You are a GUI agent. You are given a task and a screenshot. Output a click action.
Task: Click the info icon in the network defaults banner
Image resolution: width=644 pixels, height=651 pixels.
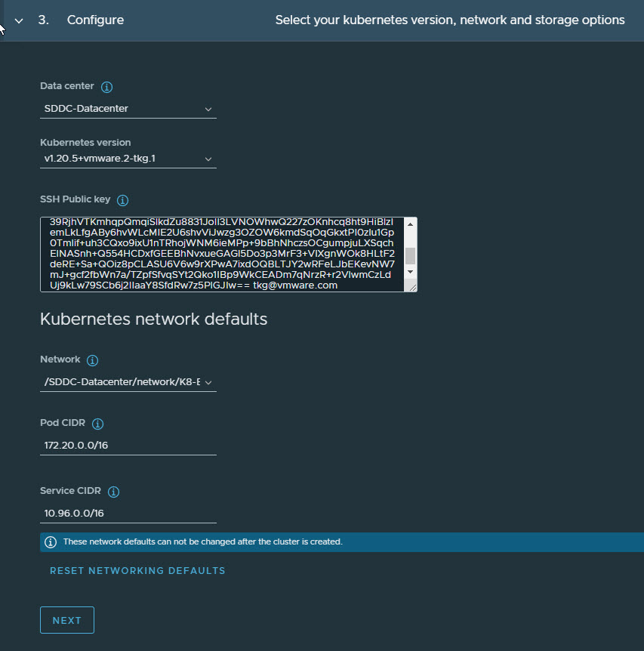51,542
